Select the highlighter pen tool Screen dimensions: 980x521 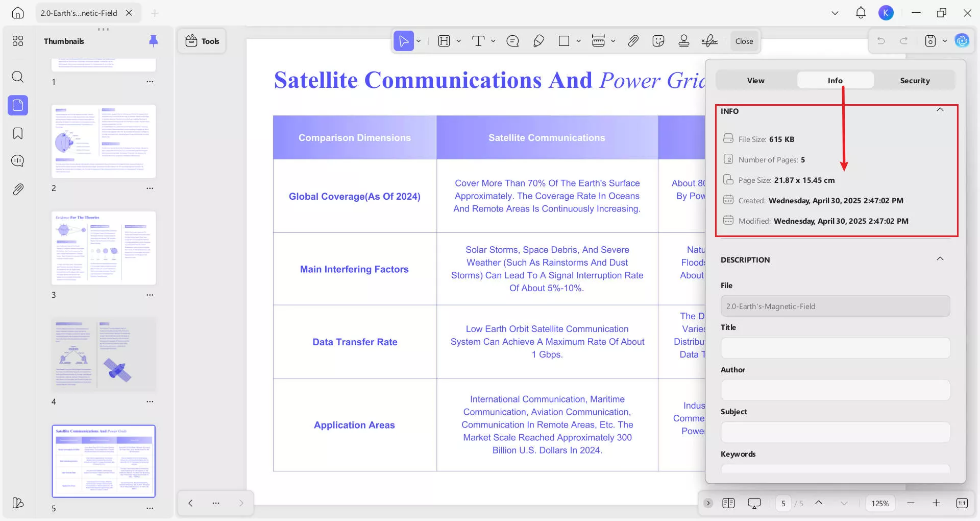(538, 41)
